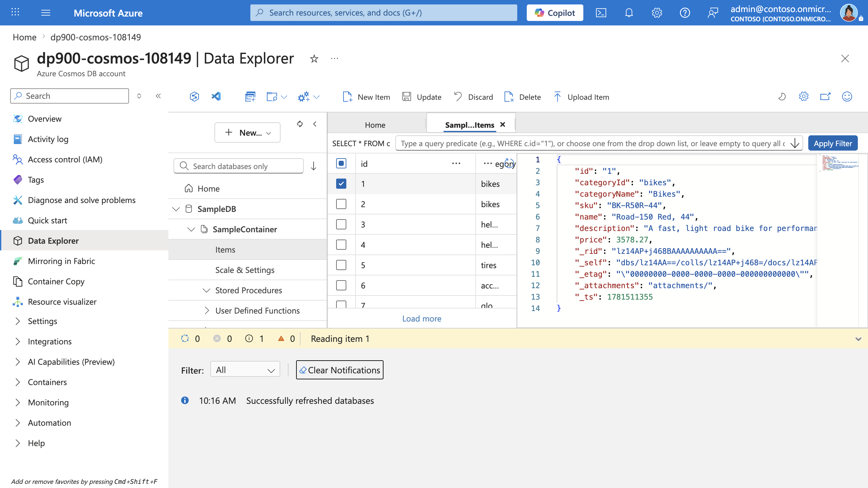Screen dimensions: 868x488
Task: Check the checkbox for item 4
Action: point(341,245)
